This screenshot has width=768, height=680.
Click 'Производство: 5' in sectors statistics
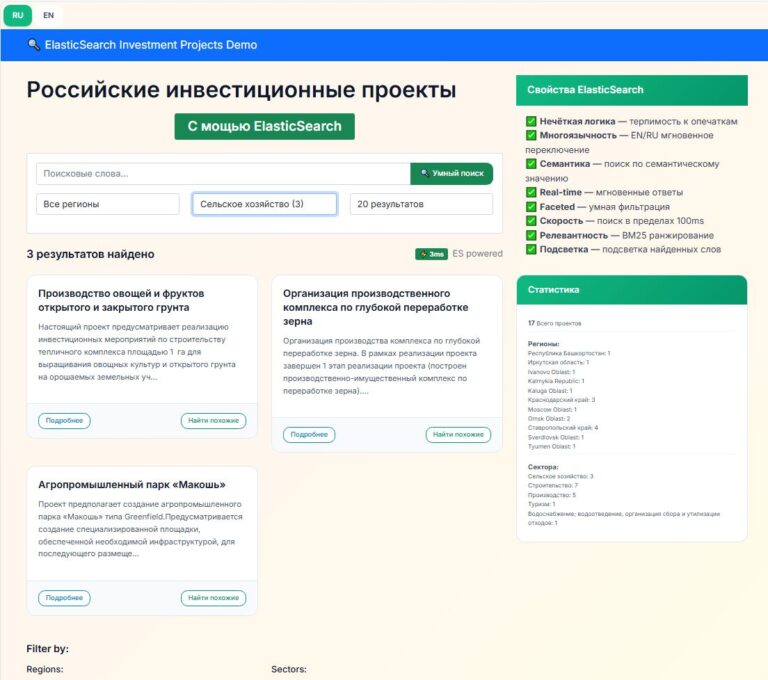pyautogui.click(x=552, y=495)
